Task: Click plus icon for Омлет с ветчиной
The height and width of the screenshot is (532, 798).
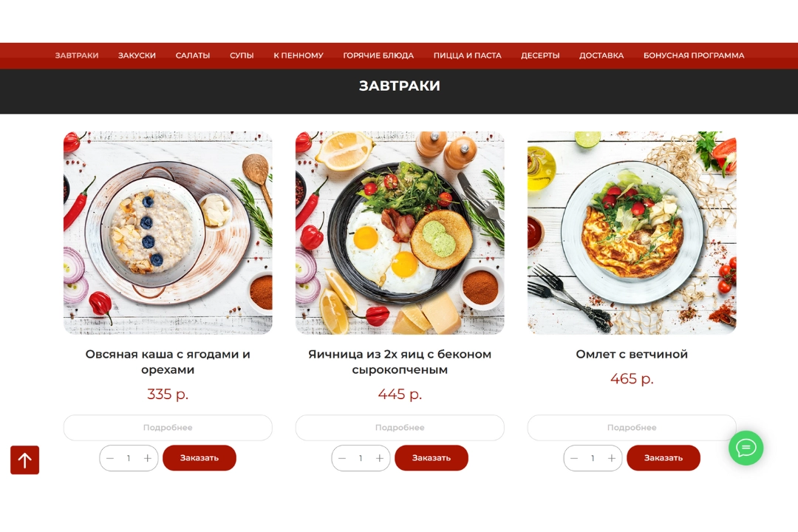Action: (x=612, y=458)
